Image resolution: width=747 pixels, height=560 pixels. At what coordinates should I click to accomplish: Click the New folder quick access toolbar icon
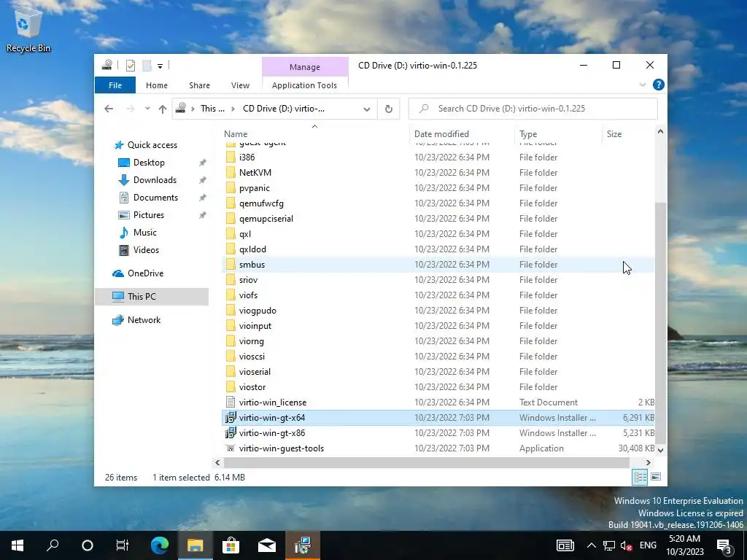coord(147,66)
